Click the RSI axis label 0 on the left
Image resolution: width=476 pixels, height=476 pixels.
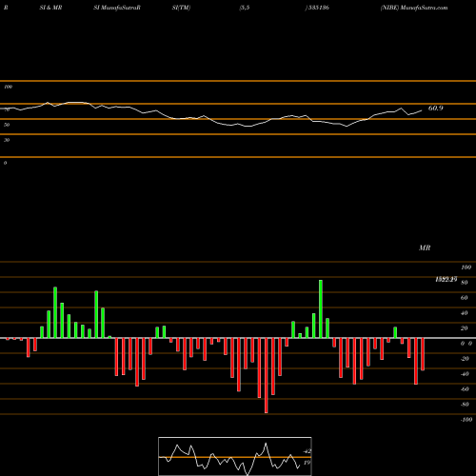tap(5, 163)
